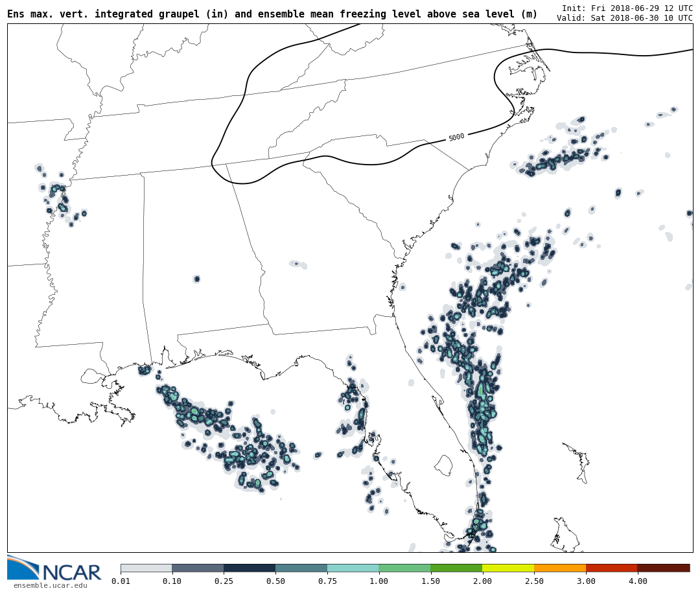700x593 pixels.
Task: Pick the dark green 1.50–2.00 colorbar swatch
Action: pos(456,568)
